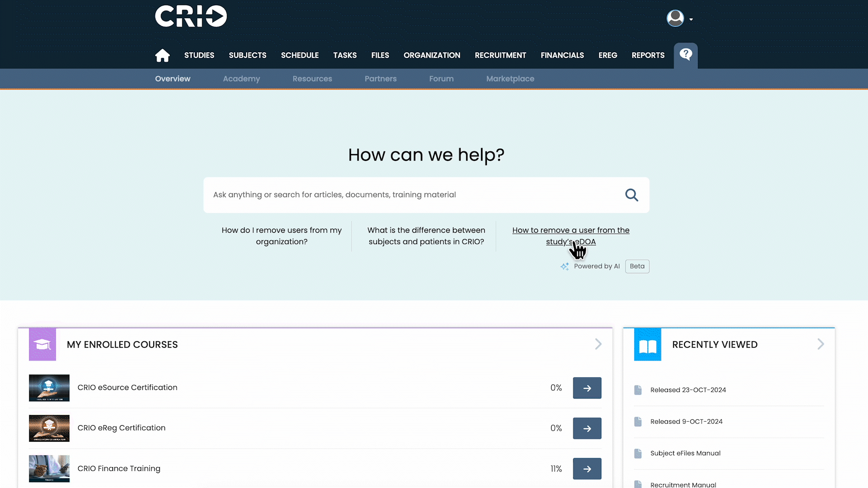
Task: Open CRIO eSource Certification arrow button
Action: coord(587,388)
